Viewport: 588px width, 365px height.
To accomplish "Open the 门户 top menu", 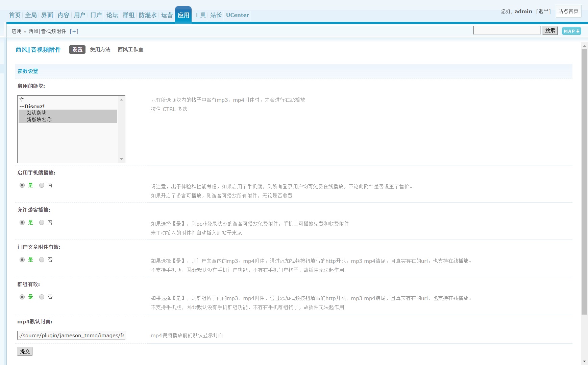I will (96, 15).
